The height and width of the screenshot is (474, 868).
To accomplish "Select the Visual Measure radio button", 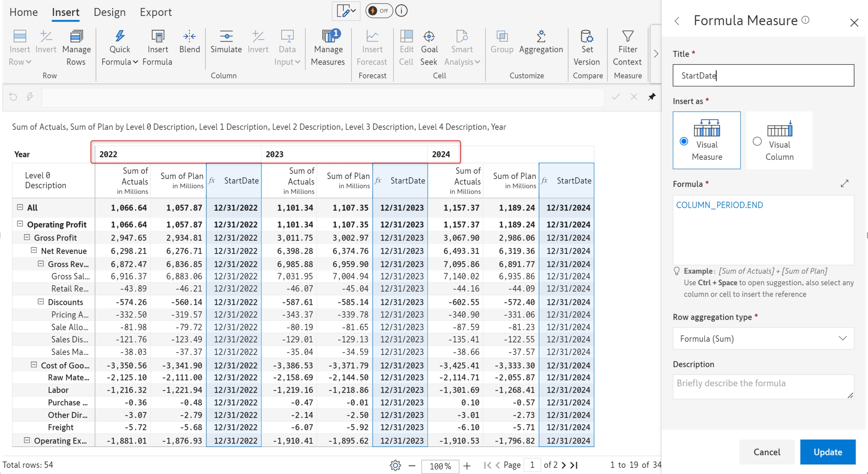I will pyautogui.click(x=684, y=141).
